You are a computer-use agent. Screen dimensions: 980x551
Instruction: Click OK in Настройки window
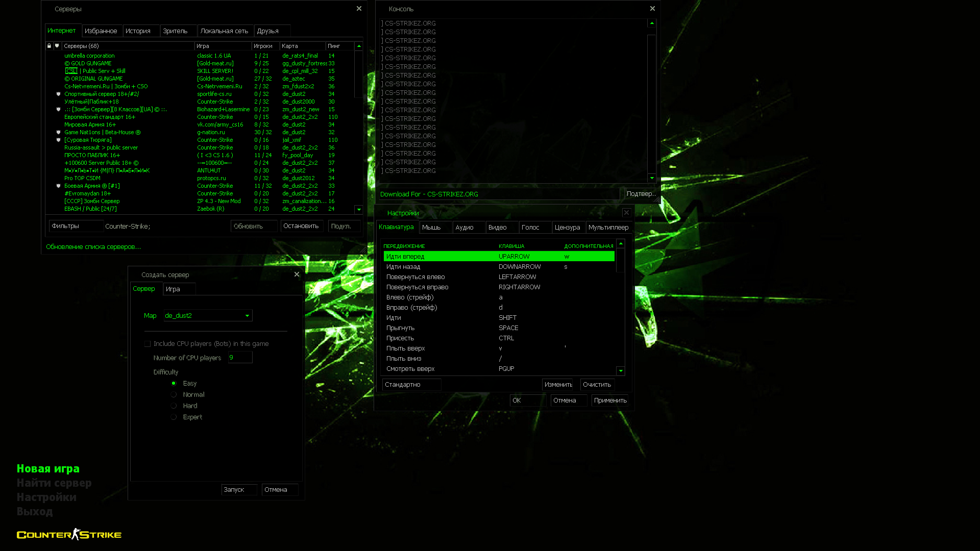528,400
